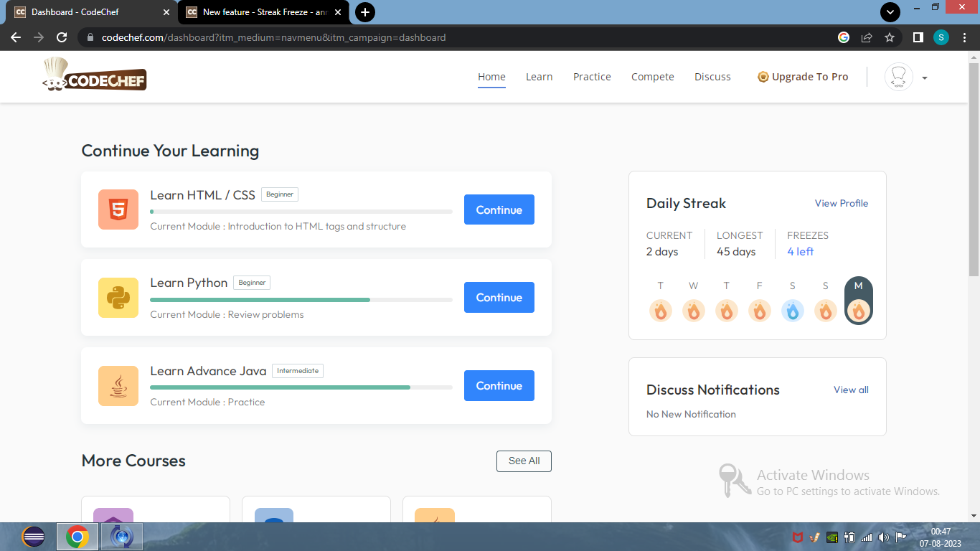Click Chrome taskbar icon
This screenshot has width=980, height=551.
[77, 537]
